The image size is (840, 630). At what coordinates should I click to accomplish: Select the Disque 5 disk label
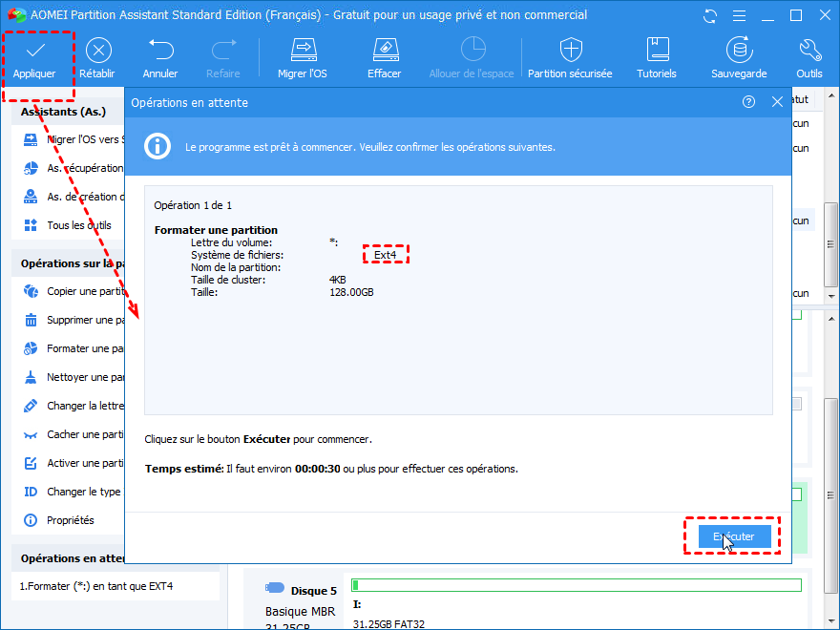(313, 591)
